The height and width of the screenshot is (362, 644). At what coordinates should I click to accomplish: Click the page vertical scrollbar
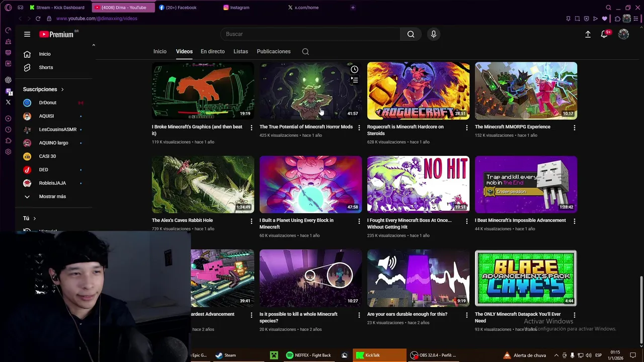640,311
